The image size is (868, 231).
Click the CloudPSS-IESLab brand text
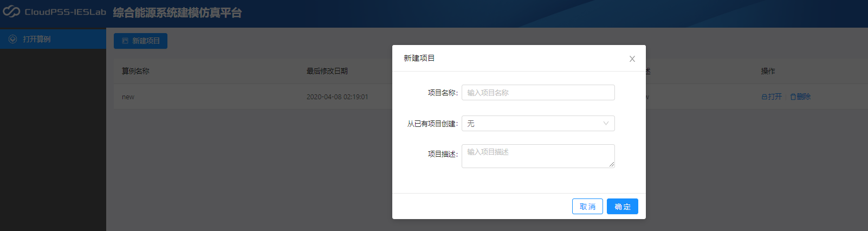[65, 12]
